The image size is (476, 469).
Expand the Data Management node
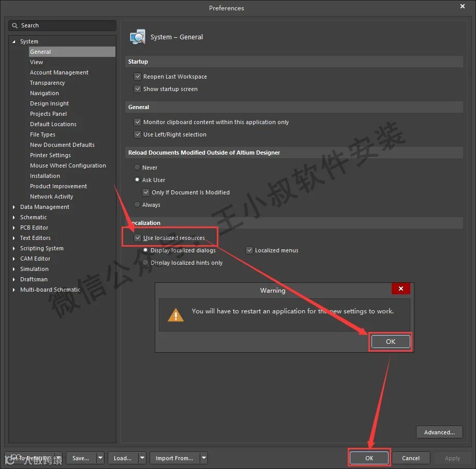tap(13, 207)
